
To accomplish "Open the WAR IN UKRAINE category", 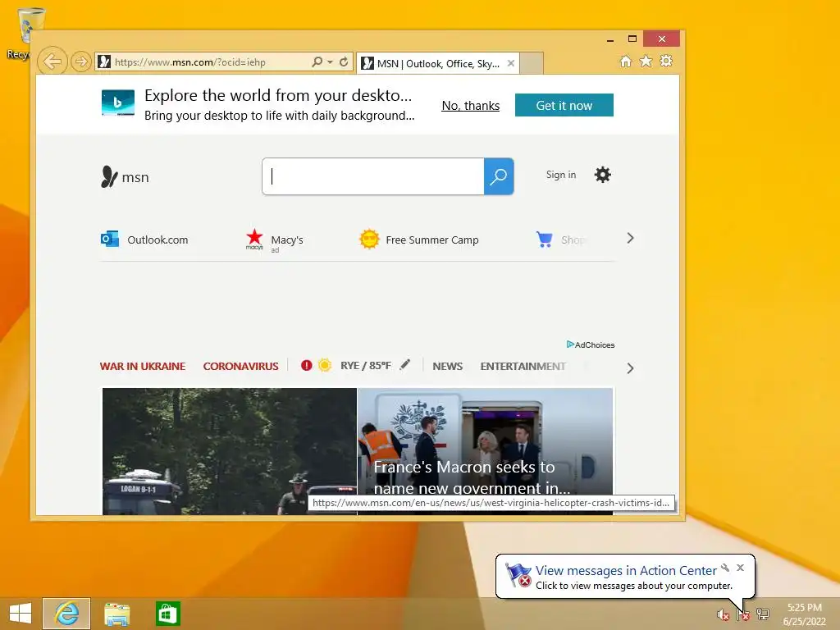I will point(143,366).
